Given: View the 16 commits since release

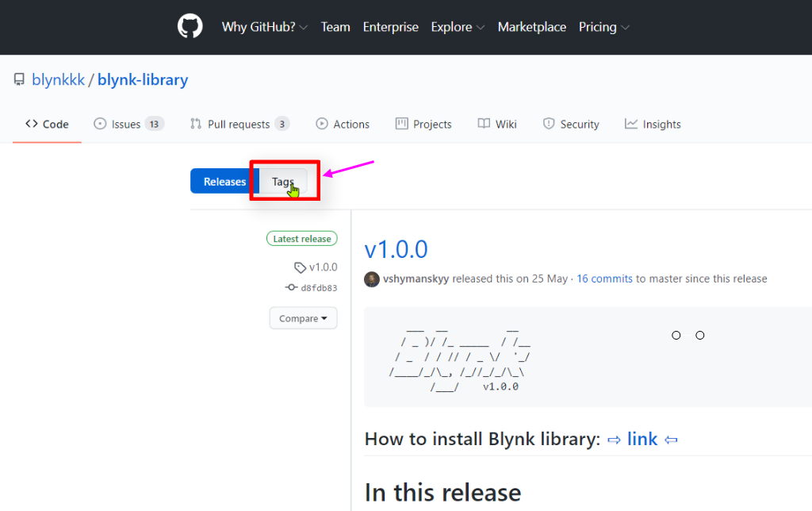Looking at the screenshot, I should (604, 279).
